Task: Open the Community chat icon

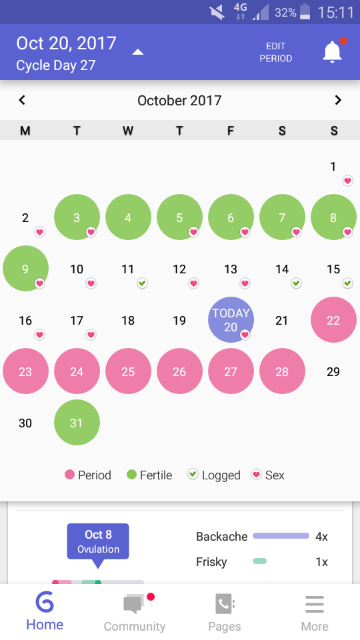Action: point(134,604)
